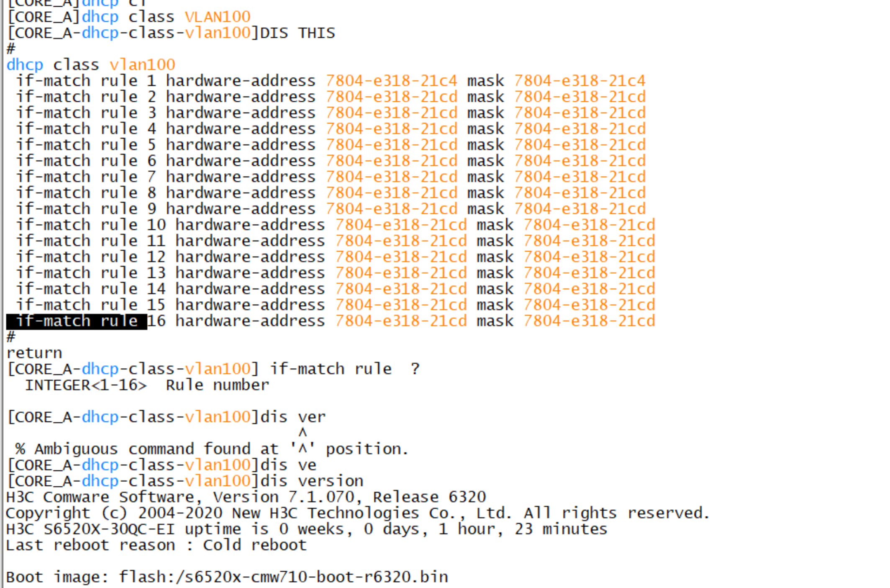Click 'VLAN100' in the dhcp class command
890x588 pixels.
point(217,17)
